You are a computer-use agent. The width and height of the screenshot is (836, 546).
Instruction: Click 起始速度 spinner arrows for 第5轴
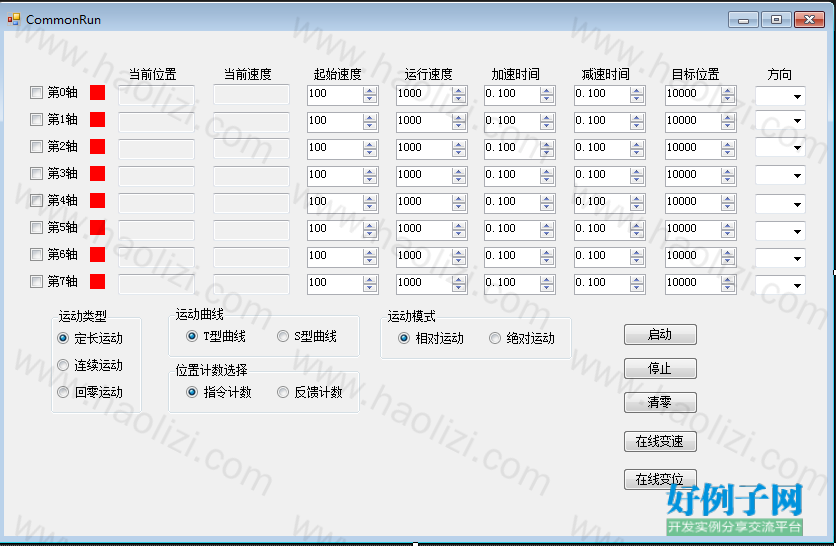pos(369,230)
